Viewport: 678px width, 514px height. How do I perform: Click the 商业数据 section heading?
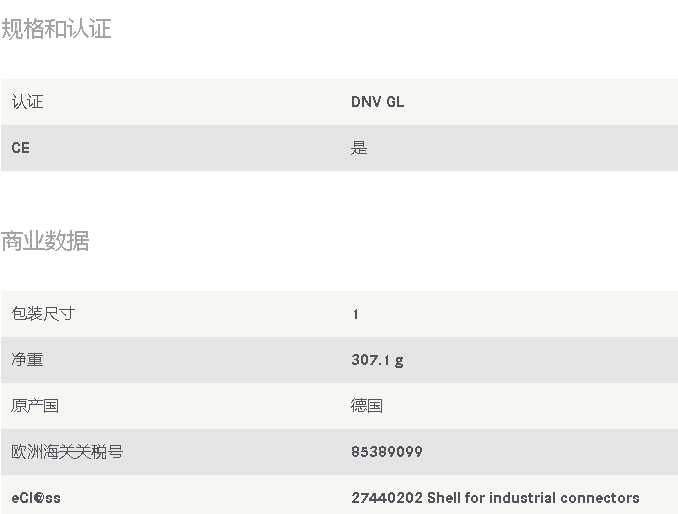click(45, 241)
